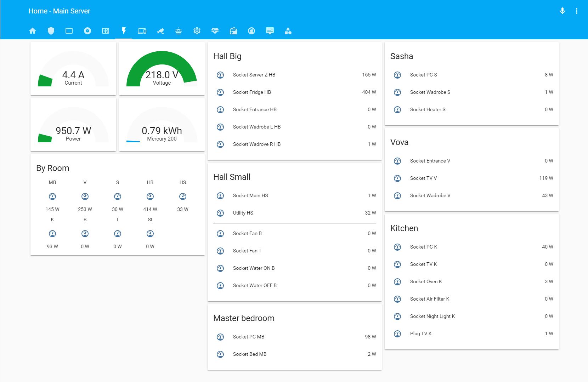Image resolution: width=588 pixels, height=382 pixels.
Task: Click the V room gauge icon
Action: (x=85, y=196)
